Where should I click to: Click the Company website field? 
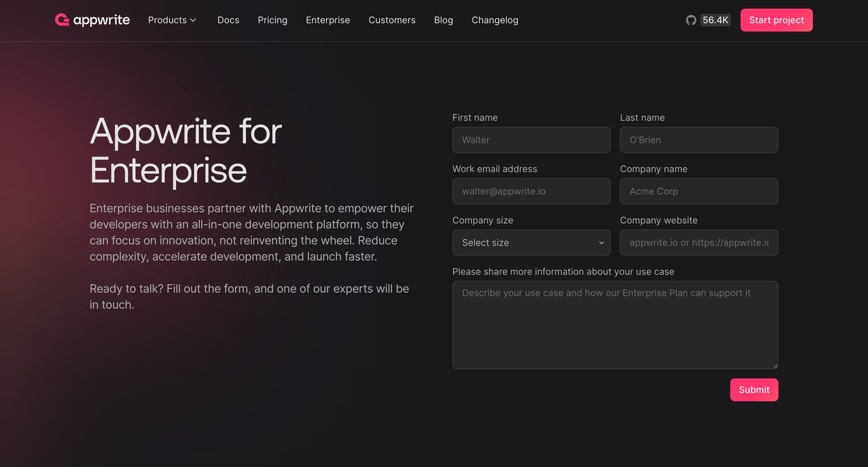click(699, 243)
